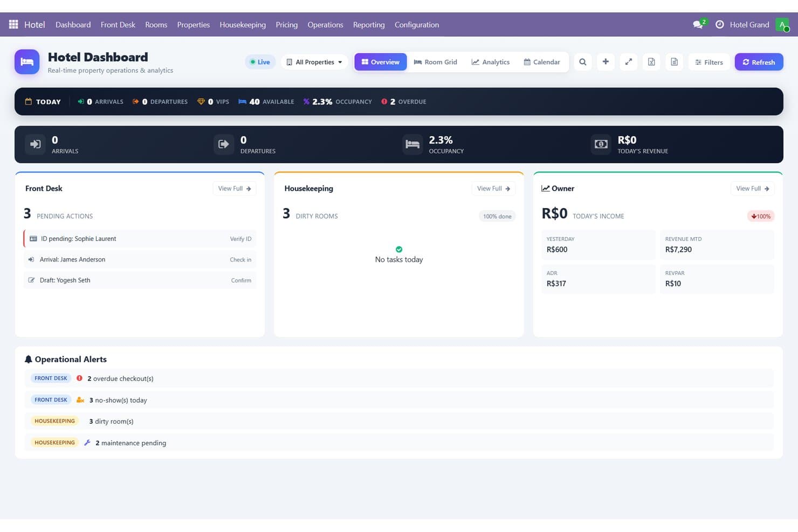Click the occupancy card bed icon
The width and height of the screenshot is (798, 532).
point(412,144)
